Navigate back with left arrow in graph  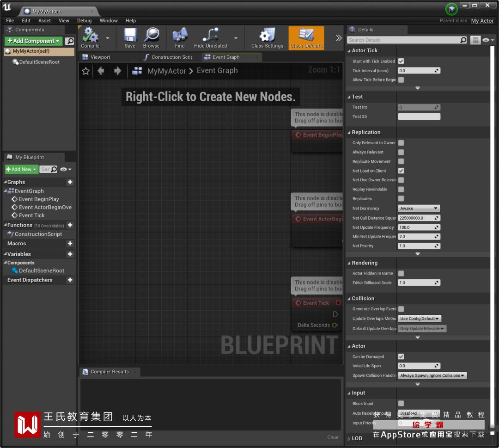[x=101, y=71]
